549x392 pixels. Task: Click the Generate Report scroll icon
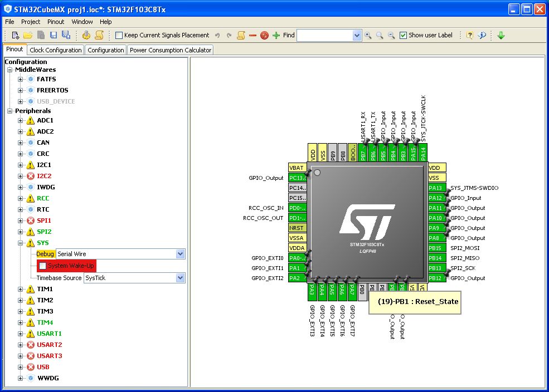[99, 35]
